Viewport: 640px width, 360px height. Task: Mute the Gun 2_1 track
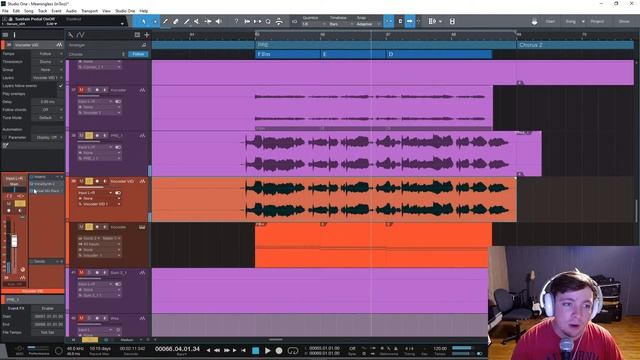81,273
